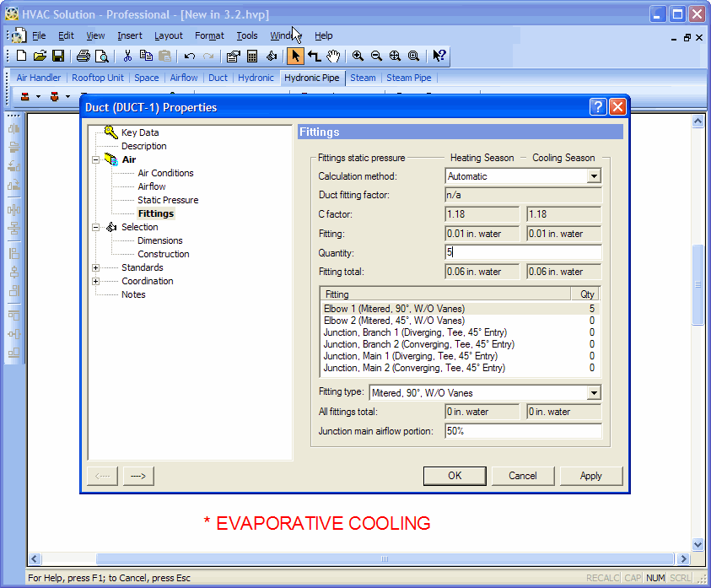The image size is (711, 588).
Task: Select Notes in the tree
Action: (133, 294)
